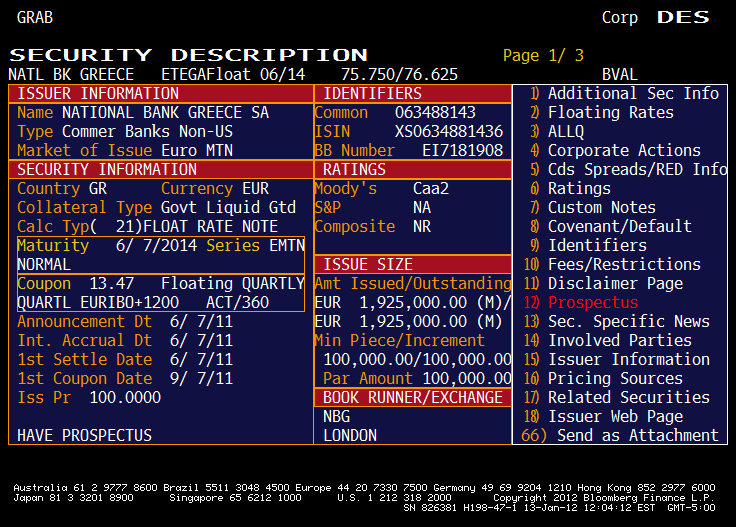Screen dimensions: 736x527
Task: Click the DES function label
Action: coord(683,17)
